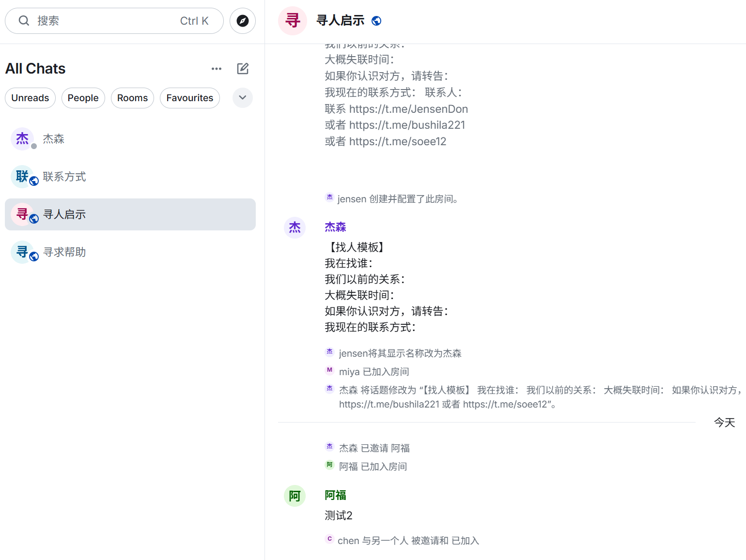Click small avatar in 'chen 与另一个人' event
This screenshot has height=560, width=746.
tap(330, 539)
